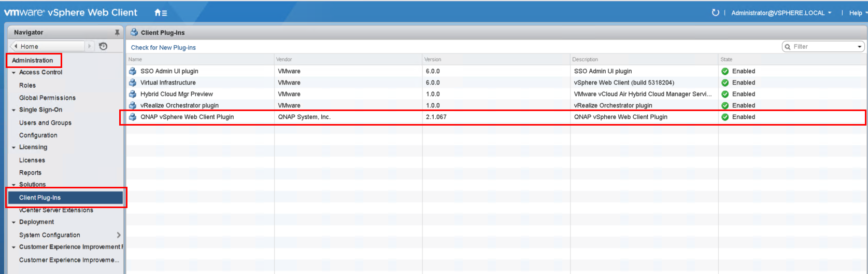Select 'Hybrid Cloud Mgr Preview' name cell
Viewport: 868px width, 274px height.
(177, 94)
